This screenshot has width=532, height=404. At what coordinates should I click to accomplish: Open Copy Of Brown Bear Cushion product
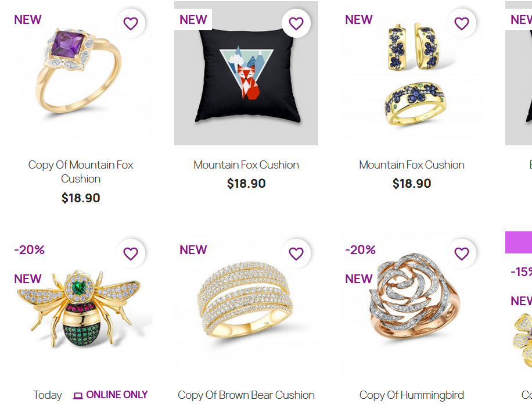point(246,395)
